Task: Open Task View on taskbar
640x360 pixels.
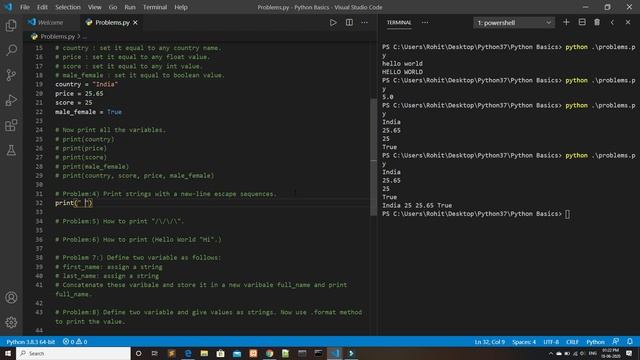Action: coord(155,353)
